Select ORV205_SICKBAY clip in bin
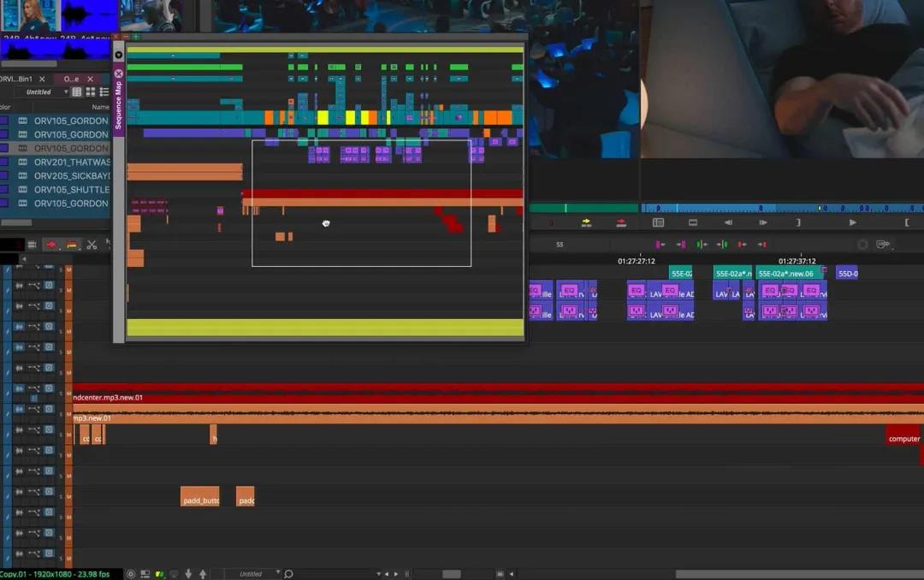 [72, 176]
